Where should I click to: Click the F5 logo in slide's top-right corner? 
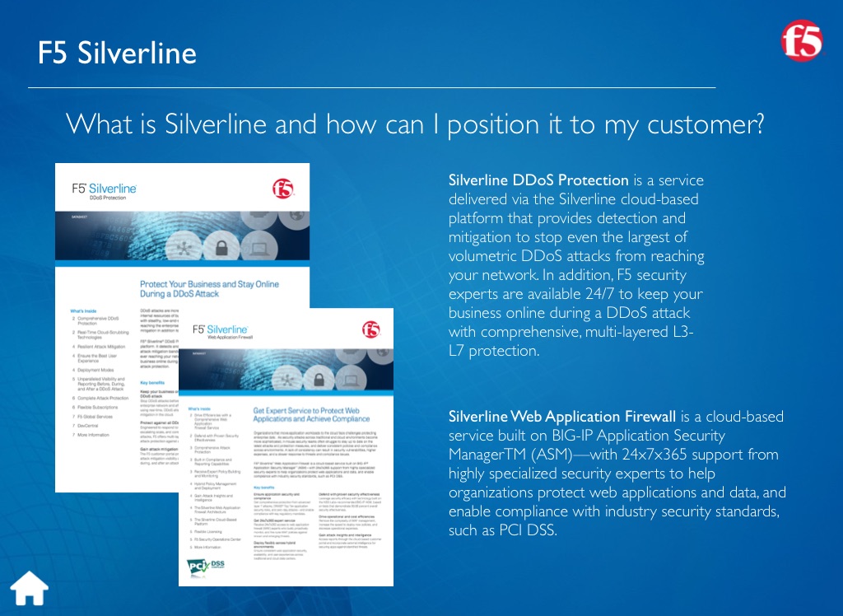tap(801, 40)
